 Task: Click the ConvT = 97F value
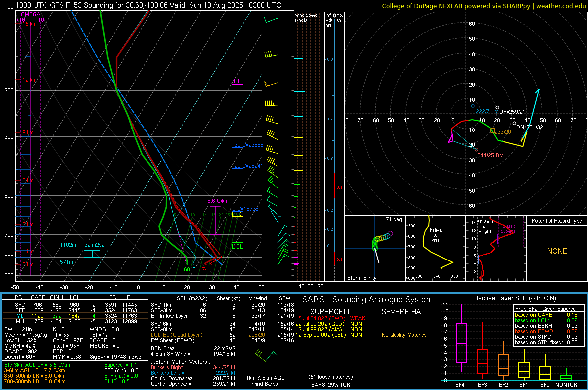68,340
